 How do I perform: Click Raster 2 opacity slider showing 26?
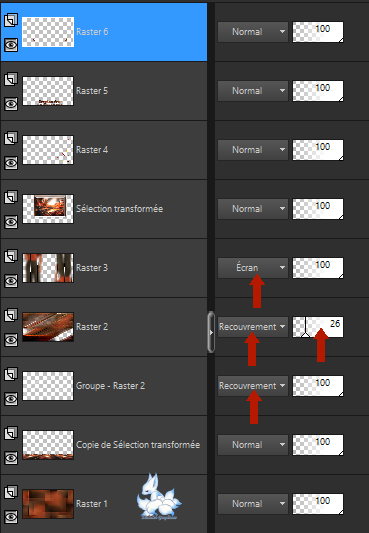point(318,327)
